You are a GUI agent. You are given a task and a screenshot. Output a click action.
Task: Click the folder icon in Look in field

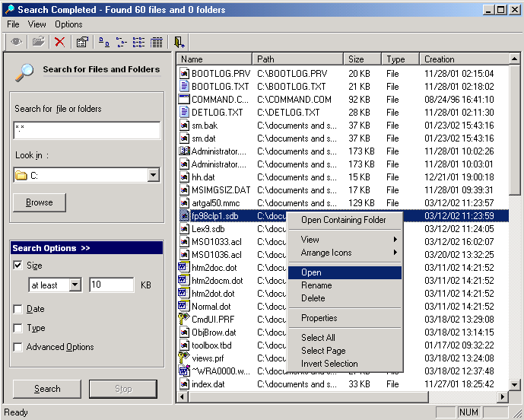[x=21, y=175]
